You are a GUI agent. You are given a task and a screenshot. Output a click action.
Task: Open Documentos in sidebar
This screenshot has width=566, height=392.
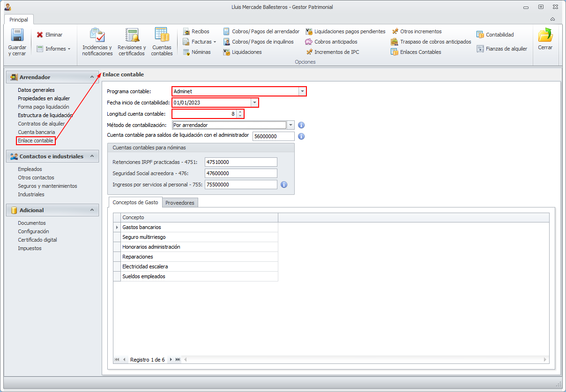coord(32,223)
